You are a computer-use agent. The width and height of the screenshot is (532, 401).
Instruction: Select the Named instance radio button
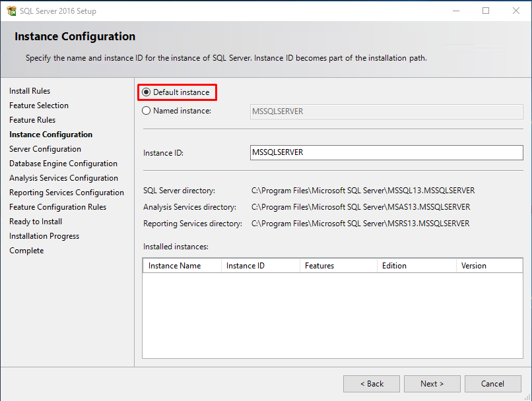click(147, 111)
